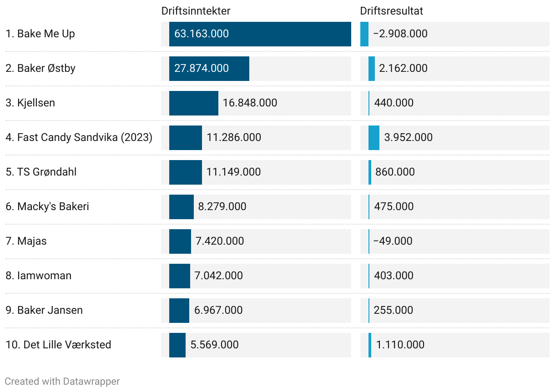Image resolution: width=555 pixels, height=392 pixels.
Task: Select the Majas row label
Action: coord(26,241)
